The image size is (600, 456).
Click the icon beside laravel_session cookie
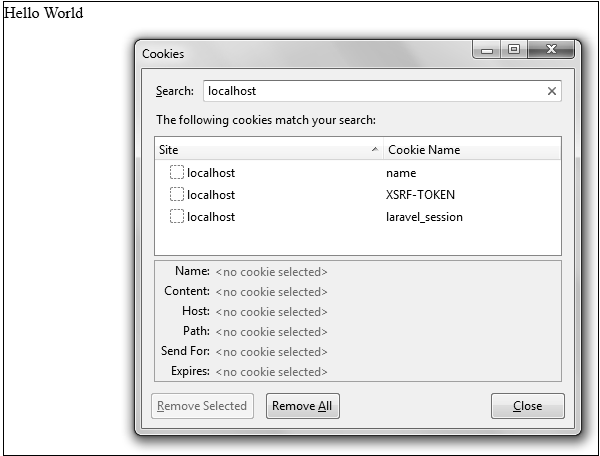(x=177, y=217)
